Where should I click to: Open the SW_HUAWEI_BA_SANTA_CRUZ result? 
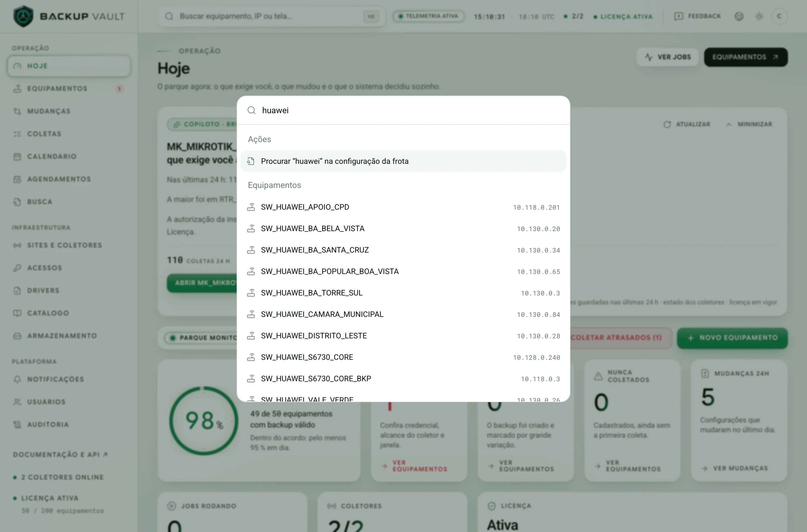click(403, 250)
